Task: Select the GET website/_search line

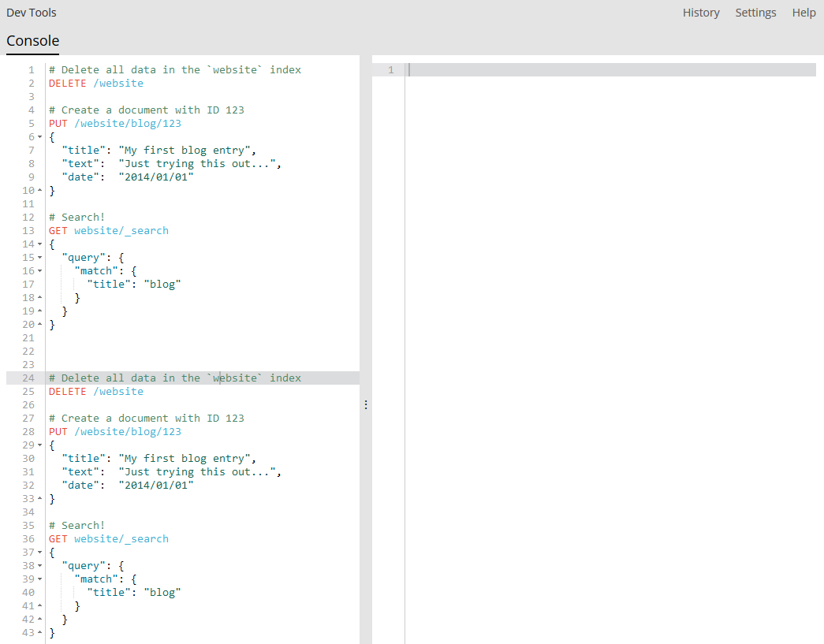Action: (108, 230)
